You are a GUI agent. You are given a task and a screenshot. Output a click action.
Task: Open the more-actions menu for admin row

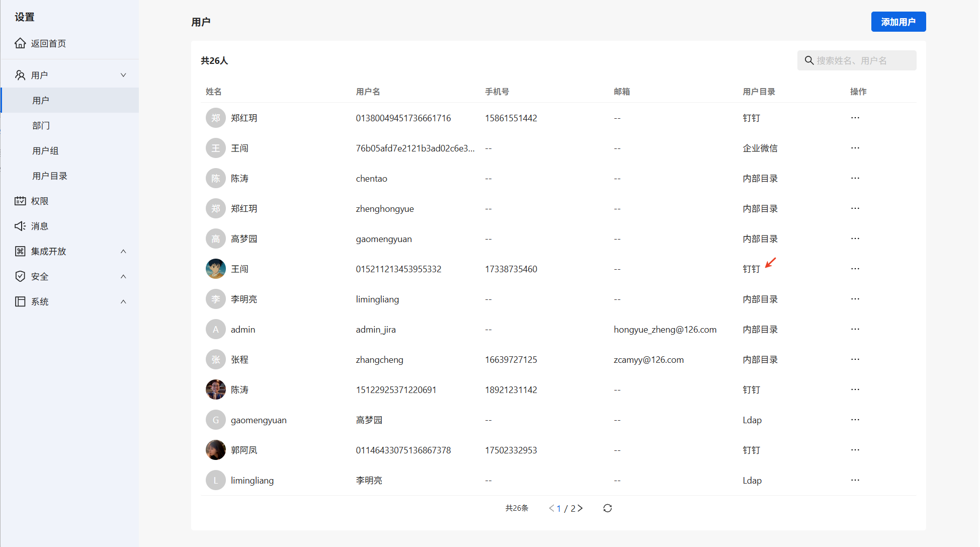pyautogui.click(x=855, y=329)
